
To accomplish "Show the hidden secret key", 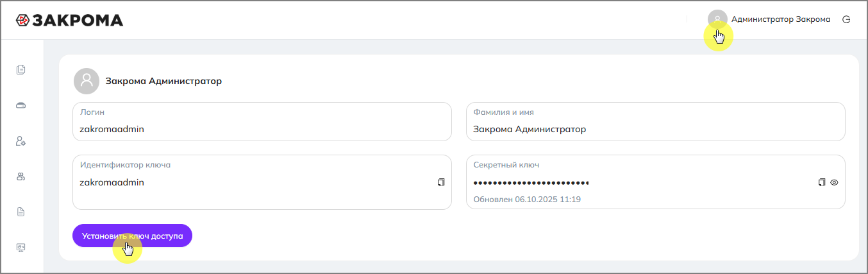I will 835,182.
